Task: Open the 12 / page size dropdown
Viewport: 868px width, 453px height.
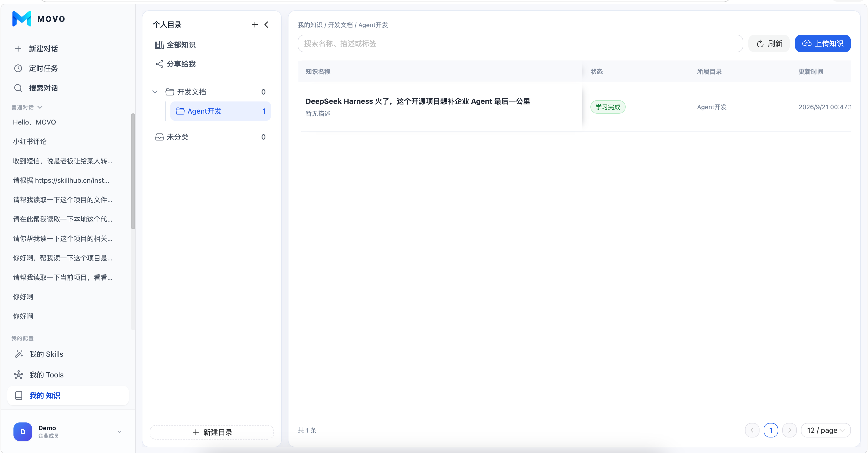Action: pos(826,430)
